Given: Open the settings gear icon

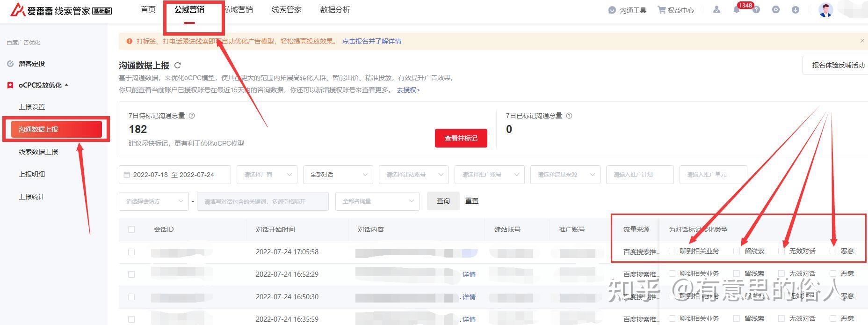Looking at the screenshot, I should tap(776, 10).
